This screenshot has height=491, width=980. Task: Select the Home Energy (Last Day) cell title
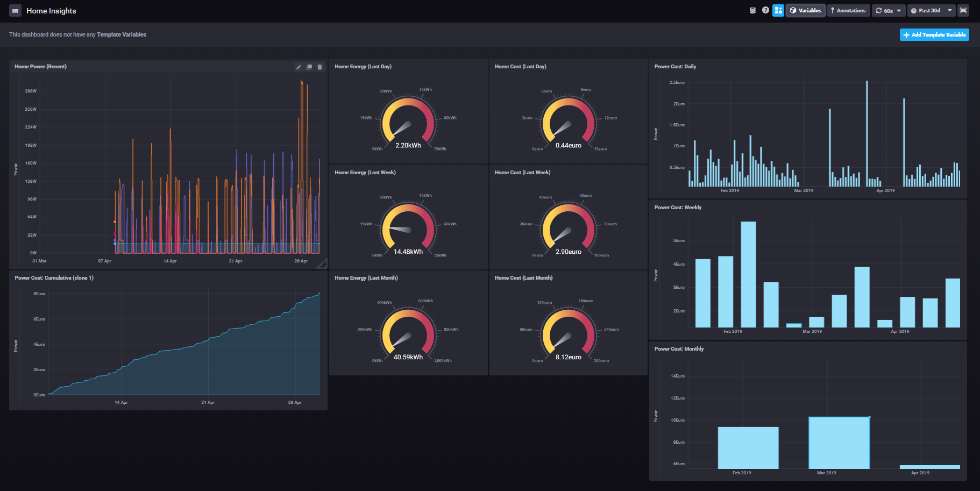pos(363,67)
